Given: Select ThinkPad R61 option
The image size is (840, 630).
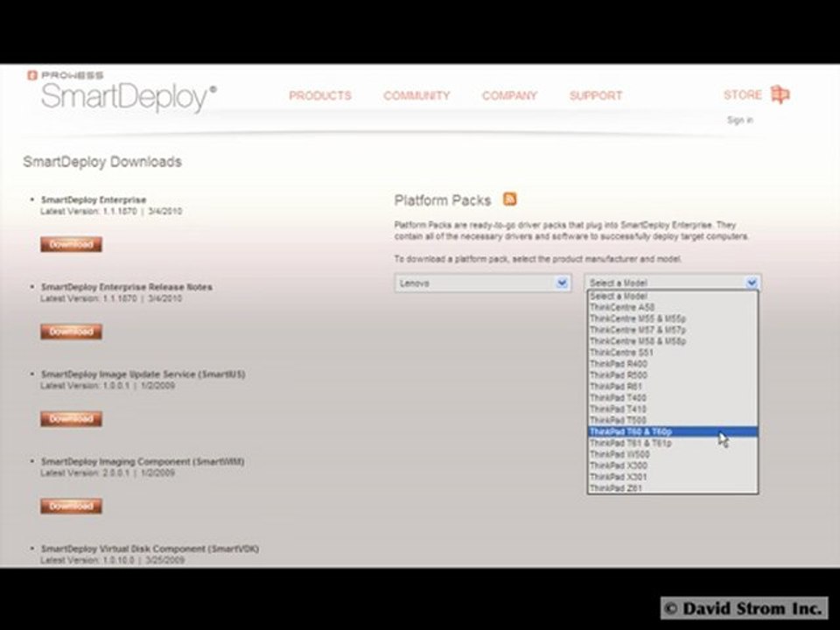Looking at the screenshot, I should click(x=673, y=386).
